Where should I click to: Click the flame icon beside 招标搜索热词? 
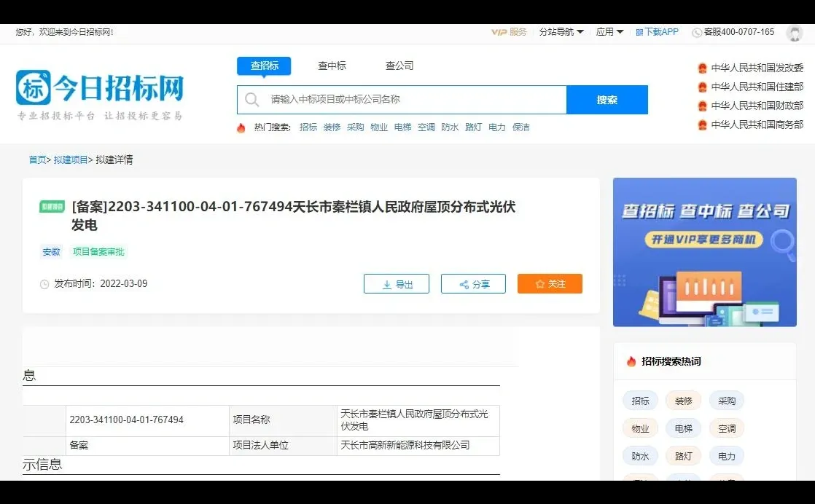coord(630,361)
